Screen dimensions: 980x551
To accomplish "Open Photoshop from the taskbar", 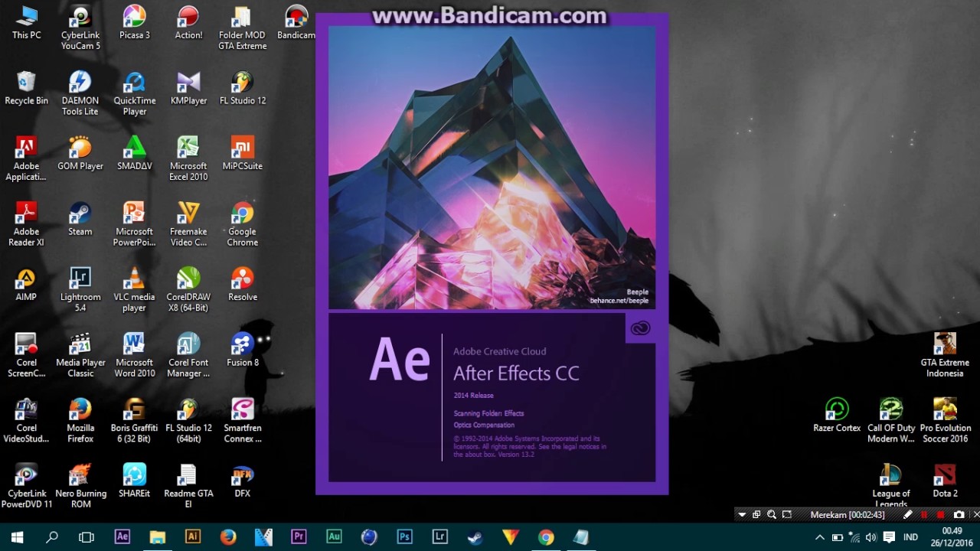I will (404, 537).
